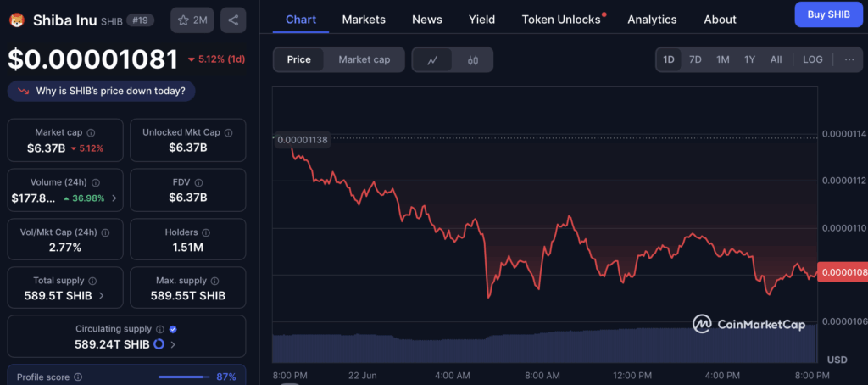
Task: Open the Token Unlocks tab
Action: pos(561,20)
